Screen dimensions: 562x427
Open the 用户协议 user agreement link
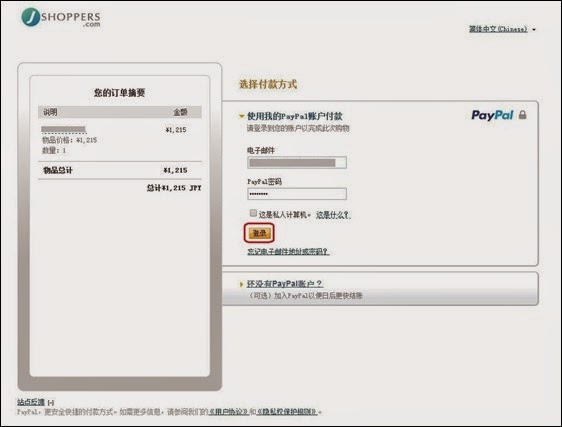tap(229, 412)
